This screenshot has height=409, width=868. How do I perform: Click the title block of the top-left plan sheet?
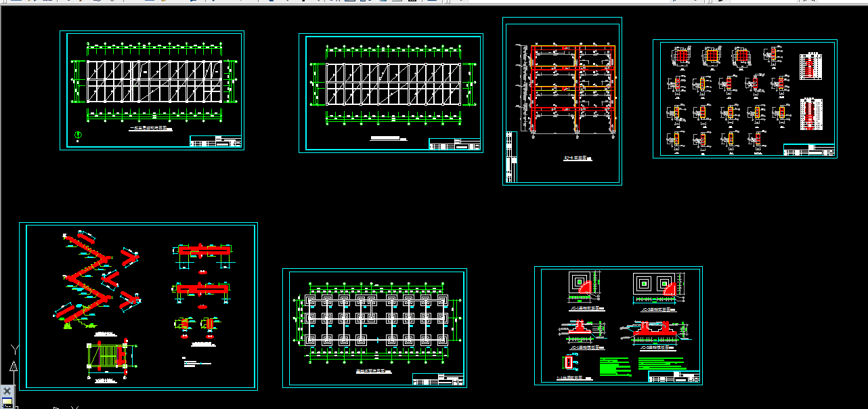click(215, 142)
